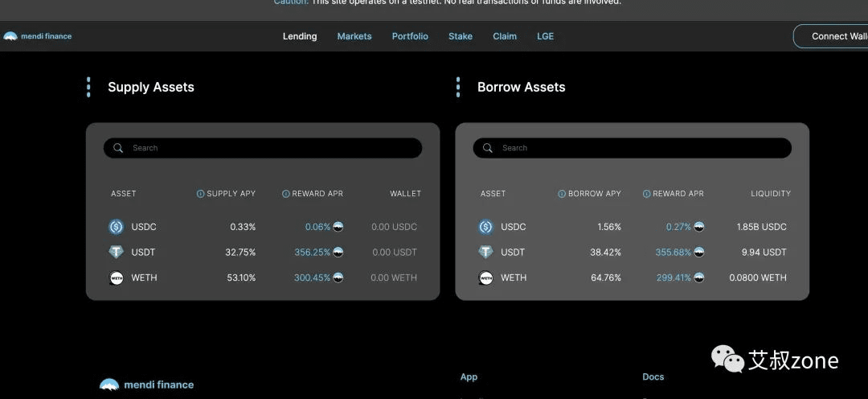
Task: Click the 299.41% borrow reward APR
Action: [674, 278]
